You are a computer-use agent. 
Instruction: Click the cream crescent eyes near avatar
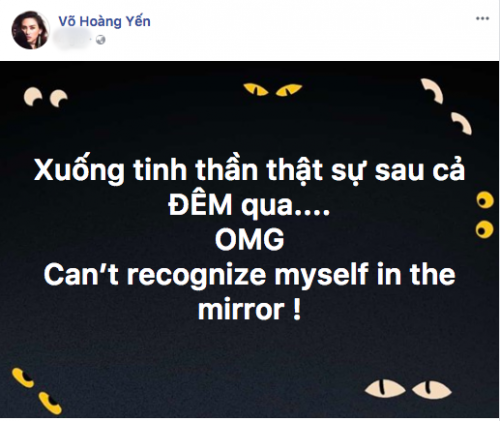(46, 96)
